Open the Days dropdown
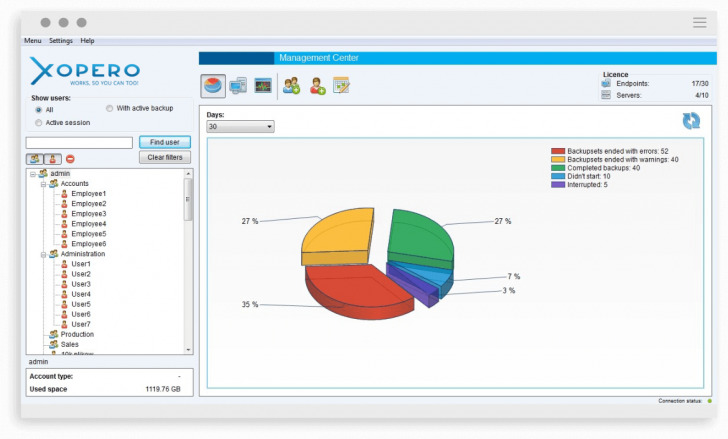This screenshot has width=728, height=439. click(240, 127)
